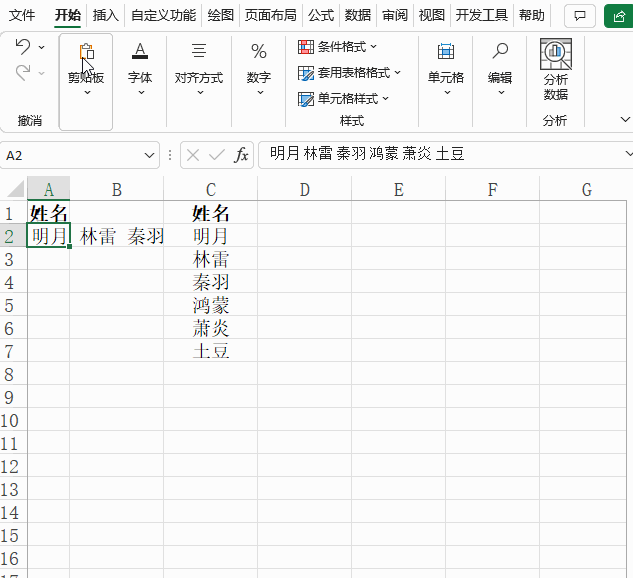Switch to the Data (数据) tab
Screen dimensions: 633x578
tap(358, 15)
